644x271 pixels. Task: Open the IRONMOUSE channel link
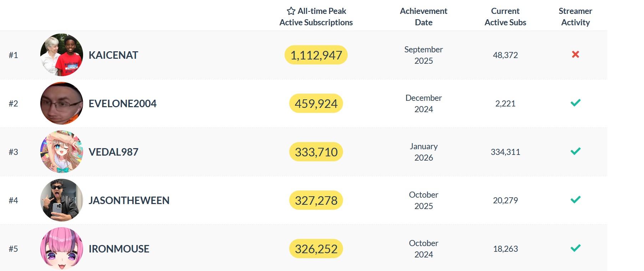[119, 249]
